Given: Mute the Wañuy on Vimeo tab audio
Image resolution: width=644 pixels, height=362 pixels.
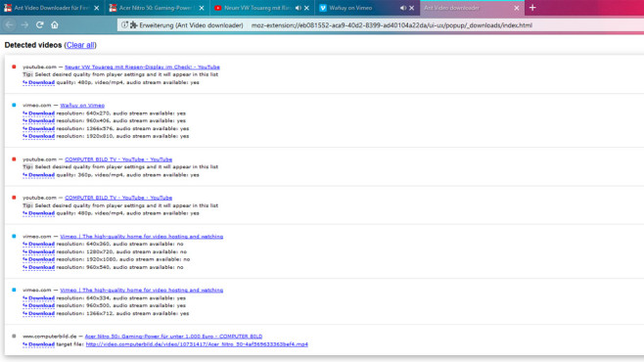Looking at the screenshot, I should [x=403, y=8].
